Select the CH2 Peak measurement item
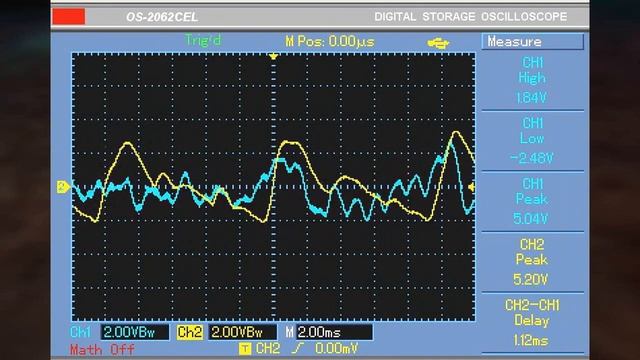 pyautogui.click(x=533, y=262)
